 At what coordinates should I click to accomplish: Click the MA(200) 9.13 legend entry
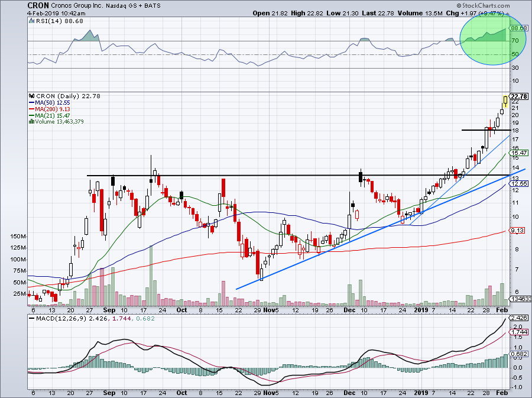click(53, 109)
